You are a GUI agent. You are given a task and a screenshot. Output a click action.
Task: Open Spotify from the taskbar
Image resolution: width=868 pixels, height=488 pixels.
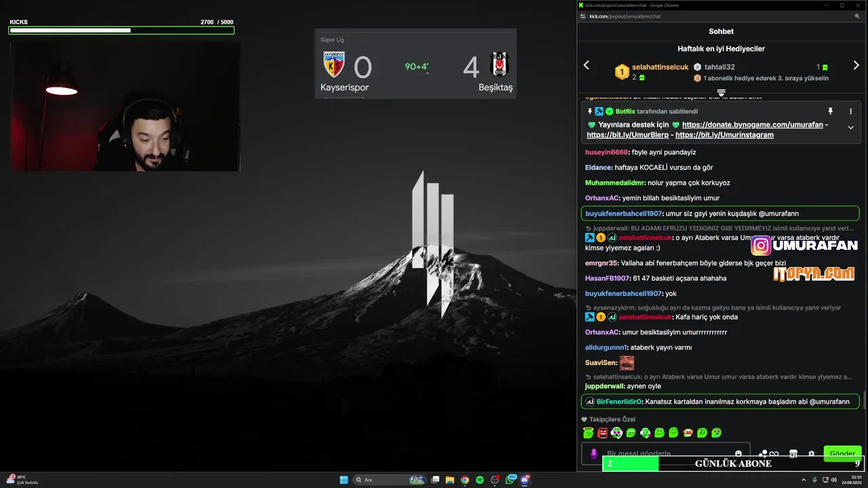(x=479, y=480)
